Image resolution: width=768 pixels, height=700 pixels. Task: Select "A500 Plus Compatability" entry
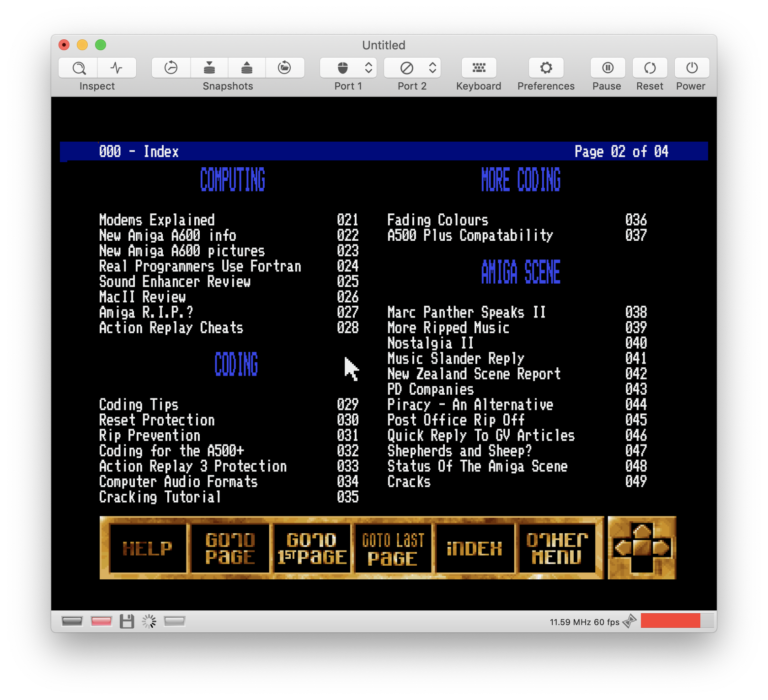(x=470, y=236)
